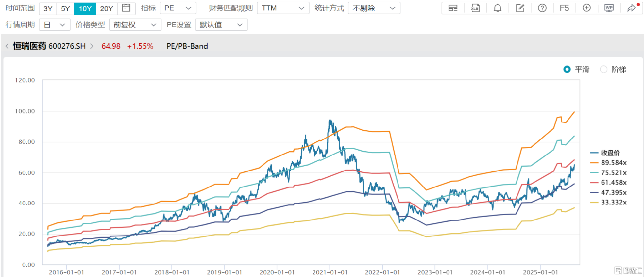Screen dimensions: 644x277
Task: Toggle the 61.458x band legend
Action: pyautogui.click(x=608, y=183)
